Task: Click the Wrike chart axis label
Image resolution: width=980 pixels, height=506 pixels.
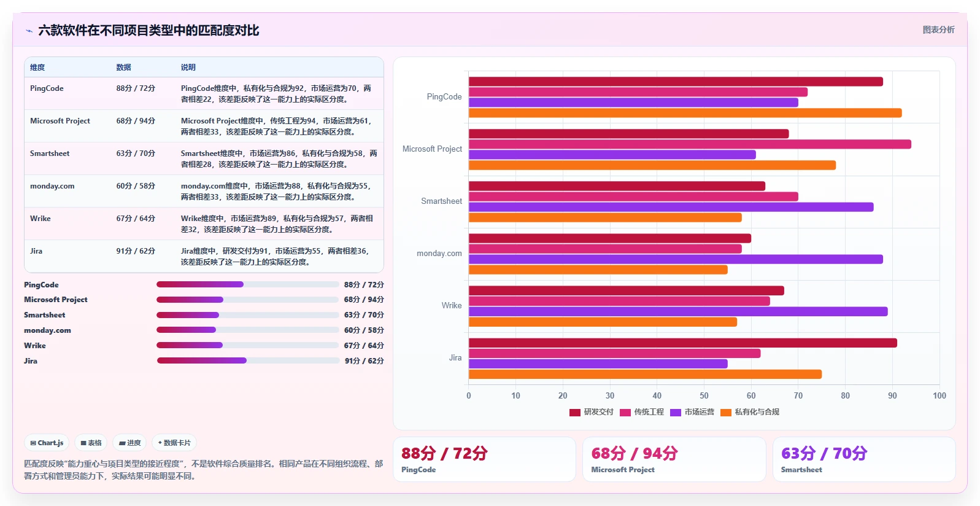Action: point(452,306)
